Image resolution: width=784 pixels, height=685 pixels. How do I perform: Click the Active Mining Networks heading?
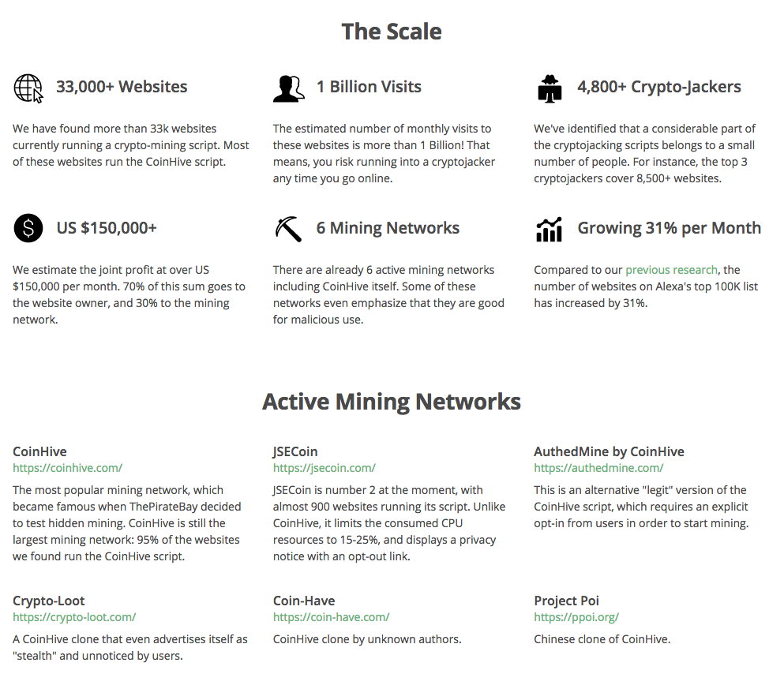point(392,402)
